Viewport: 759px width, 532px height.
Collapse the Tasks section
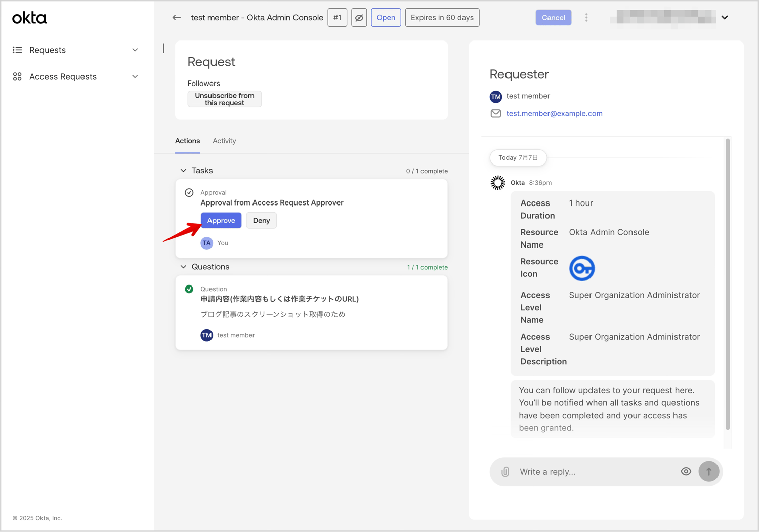[183, 170]
